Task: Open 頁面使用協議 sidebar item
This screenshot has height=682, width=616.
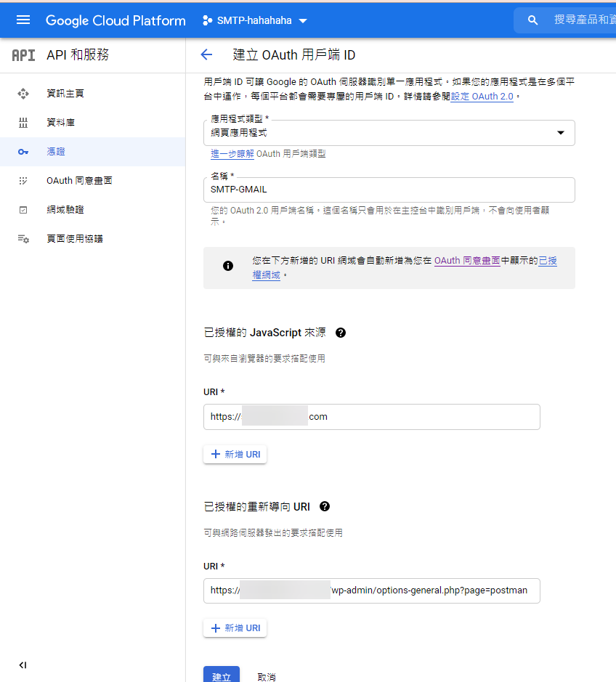Action: [93, 239]
